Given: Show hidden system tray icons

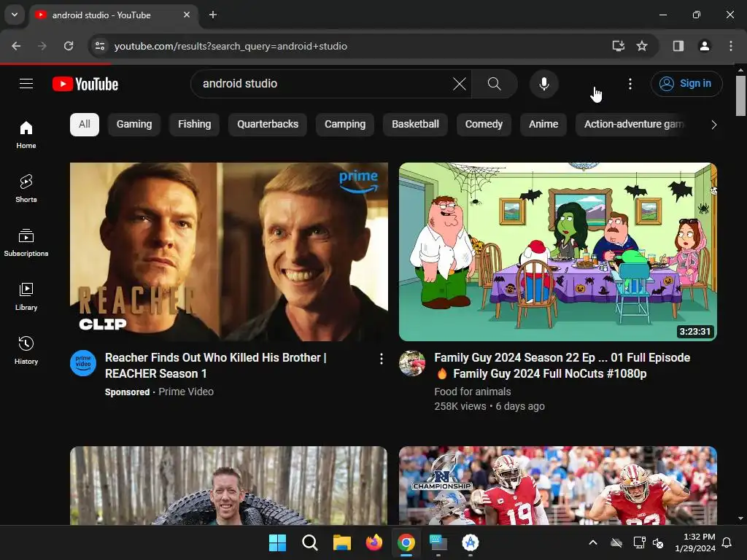Looking at the screenshot, I should 593,542.
